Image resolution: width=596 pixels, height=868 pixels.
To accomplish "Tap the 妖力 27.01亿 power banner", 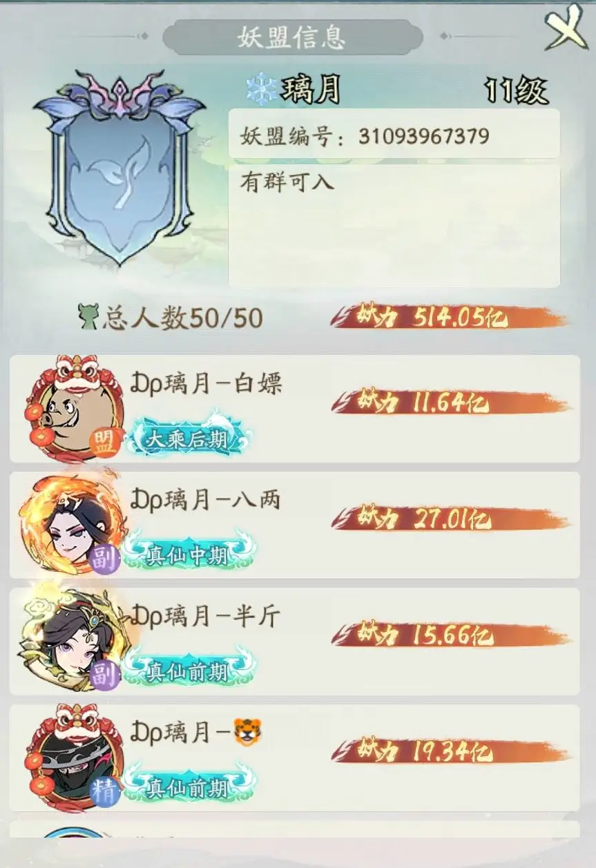I will tap(449, 518).
